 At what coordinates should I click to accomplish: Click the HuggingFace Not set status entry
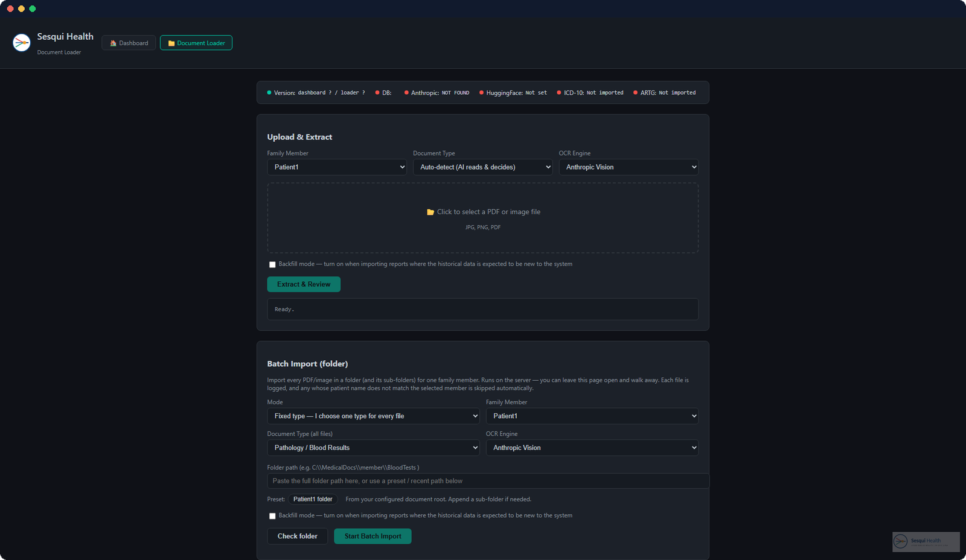(513, 93)
